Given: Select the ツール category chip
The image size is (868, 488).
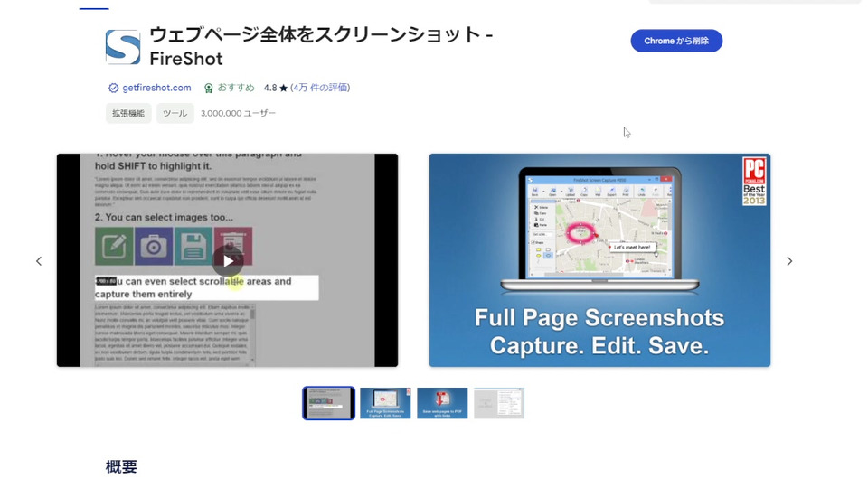Looking at the screenshot, I should click(x=175, y=113).
